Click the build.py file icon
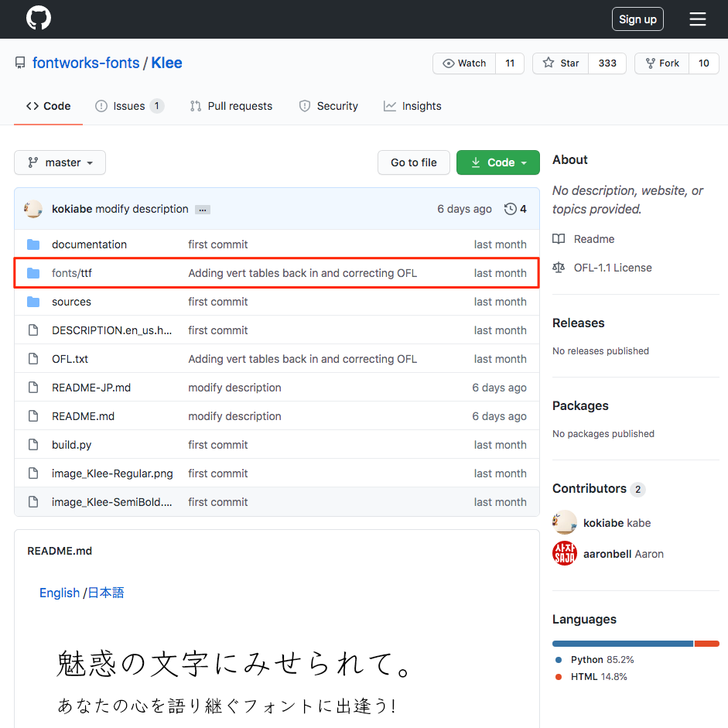 click(33, 445)
